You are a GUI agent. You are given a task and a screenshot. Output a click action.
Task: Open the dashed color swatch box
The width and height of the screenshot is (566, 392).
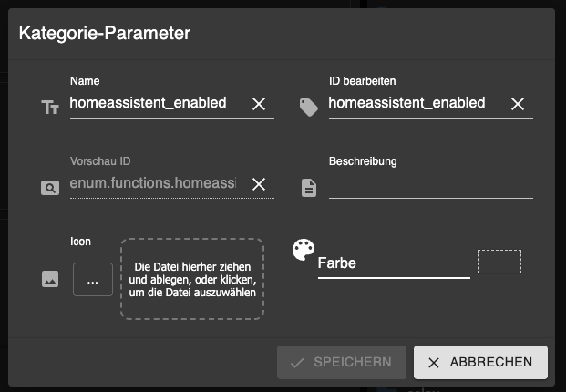point(499,262)
